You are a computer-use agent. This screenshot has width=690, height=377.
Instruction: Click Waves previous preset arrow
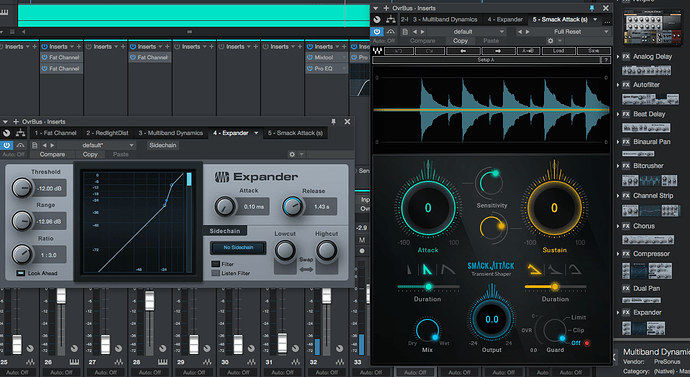[x=462, y=51]
